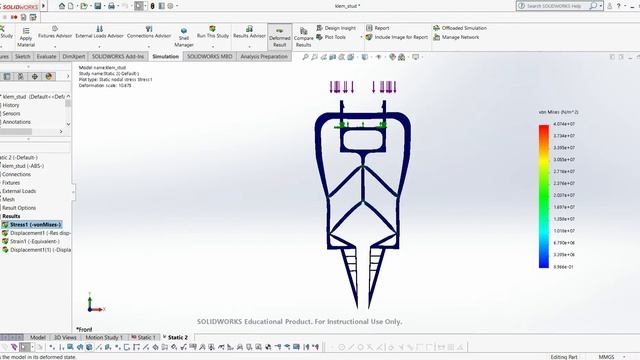Open the Plot Tools menu
The height and width of the screenshot is (360, 640).
(331, 37)
